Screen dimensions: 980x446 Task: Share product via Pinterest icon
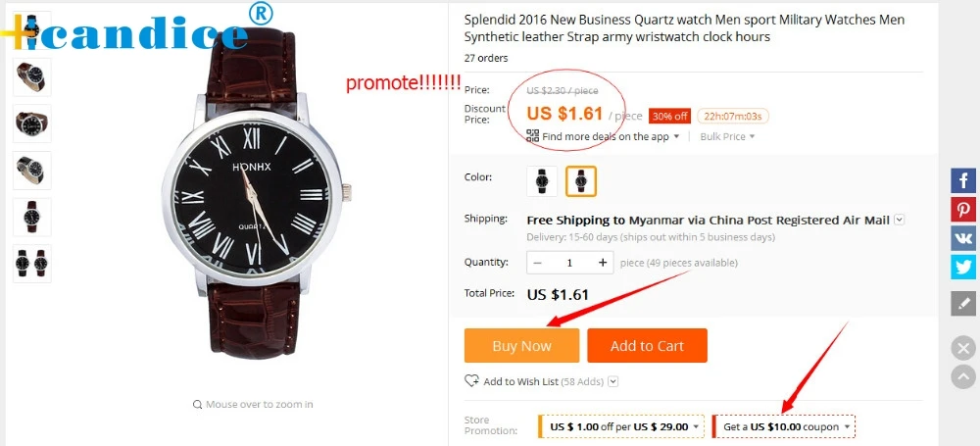tap(963, 209)
